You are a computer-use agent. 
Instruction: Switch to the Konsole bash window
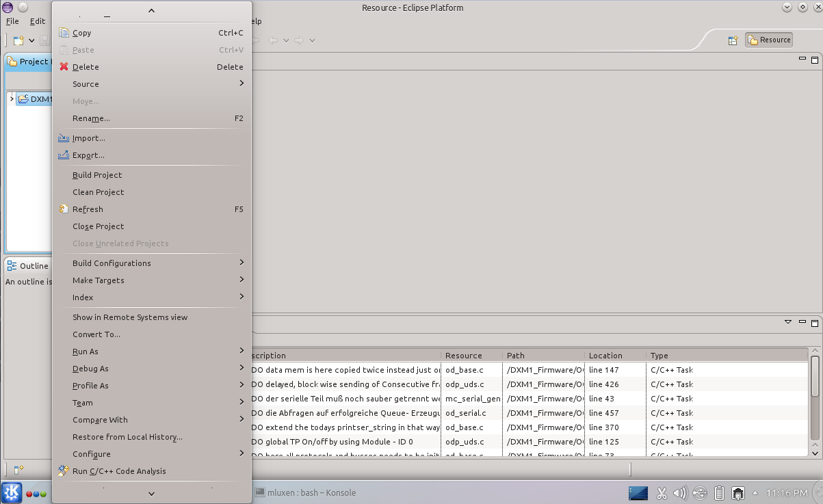pyautogui.click(x=305, y=492)
